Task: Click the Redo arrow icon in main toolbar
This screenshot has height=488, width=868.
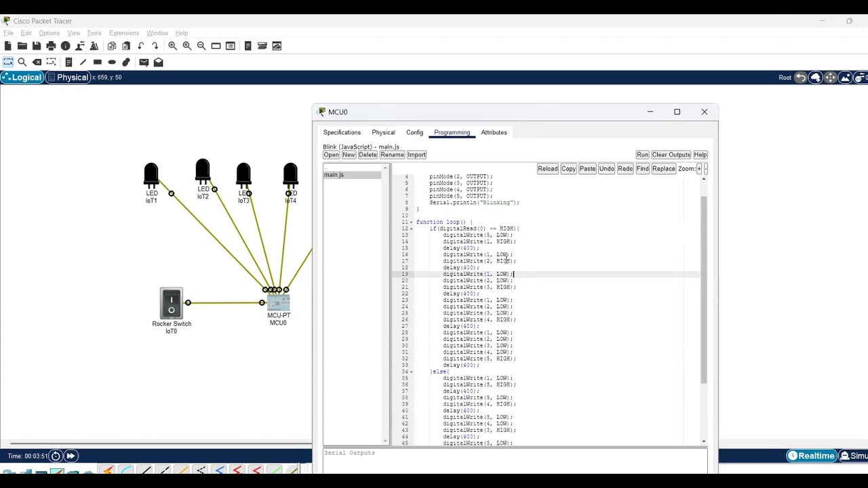Action: [155, 46]
